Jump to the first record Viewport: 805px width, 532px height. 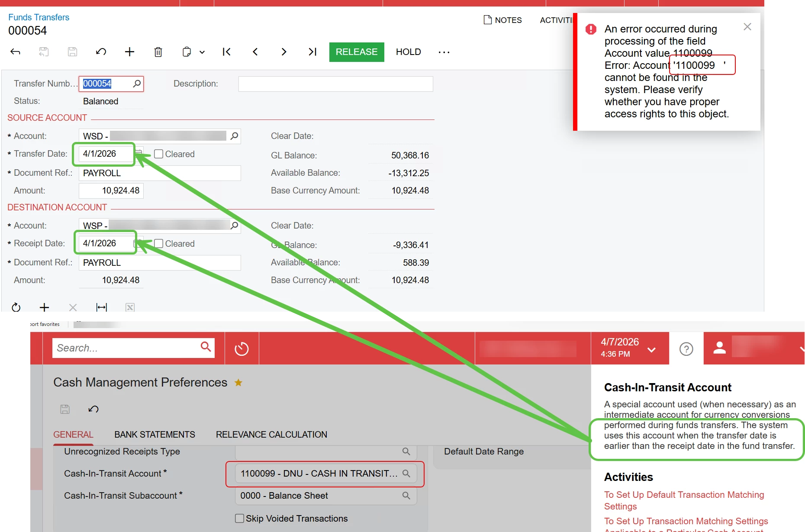pyautogui.click(x=226, y=52)
